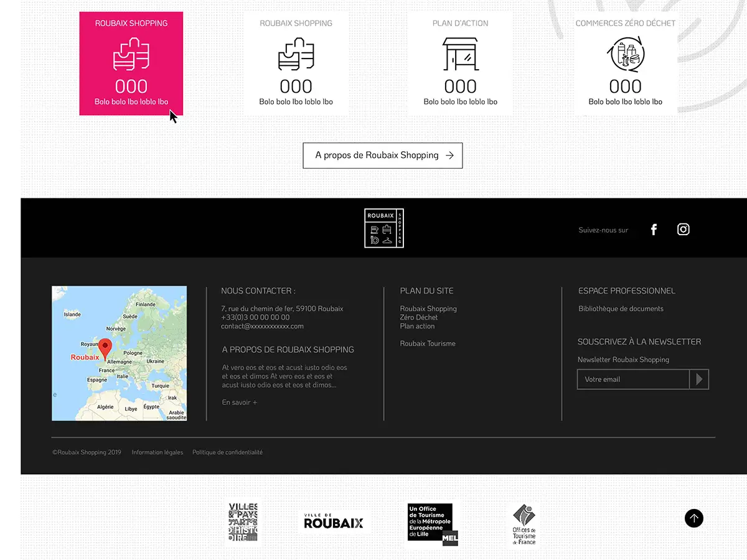Click the phone number +33(0)3 00 00 00 00
This screenshot has height=560, width=747.
(x=255, y=317)
